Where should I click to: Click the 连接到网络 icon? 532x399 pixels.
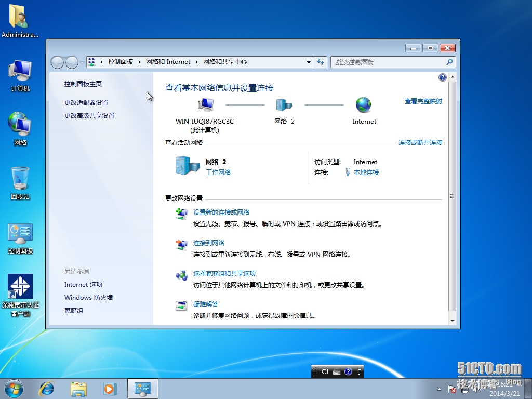pos(181,245)
